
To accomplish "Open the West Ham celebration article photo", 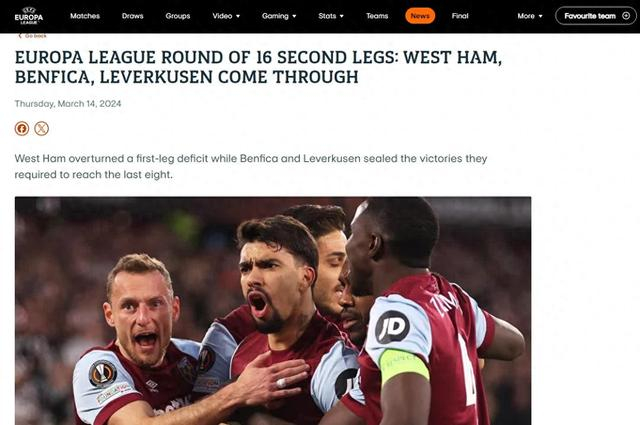I will click(273, 311).
